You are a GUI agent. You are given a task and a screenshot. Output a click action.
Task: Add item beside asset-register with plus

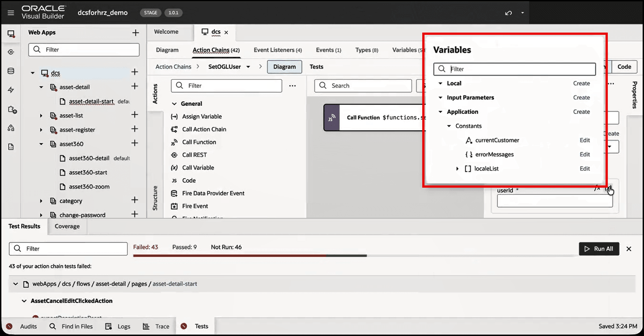134,129
